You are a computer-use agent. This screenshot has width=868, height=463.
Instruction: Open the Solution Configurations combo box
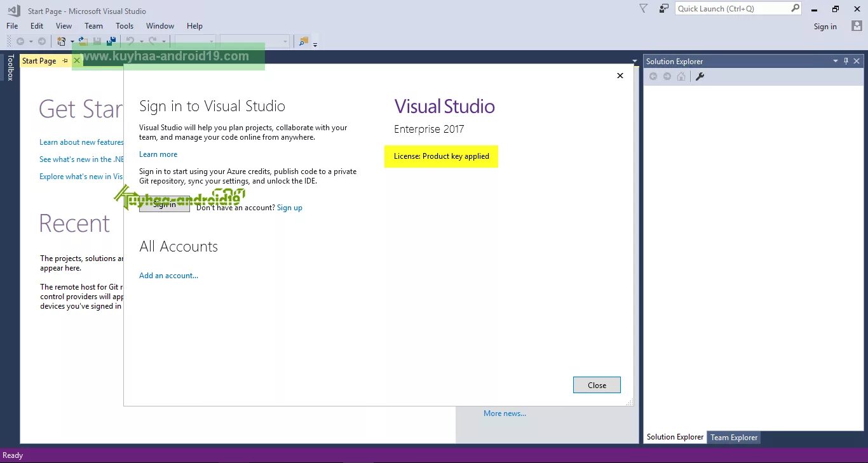[x=195, y=41]
